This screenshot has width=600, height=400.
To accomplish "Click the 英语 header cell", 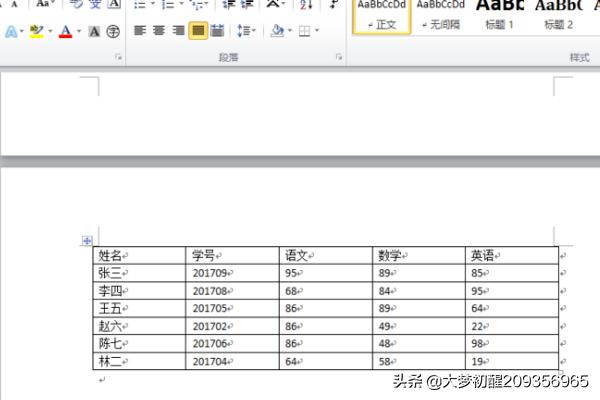I will click(x=512, y=255).
